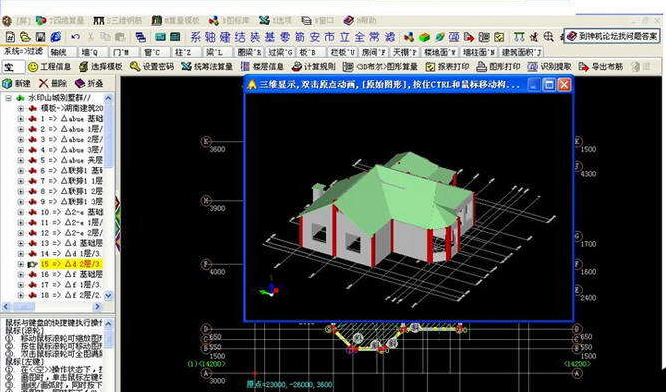This screenshot has height=392, width=666.
Task: Click the save disk icon in toolbar
Action: coord(40,37)
